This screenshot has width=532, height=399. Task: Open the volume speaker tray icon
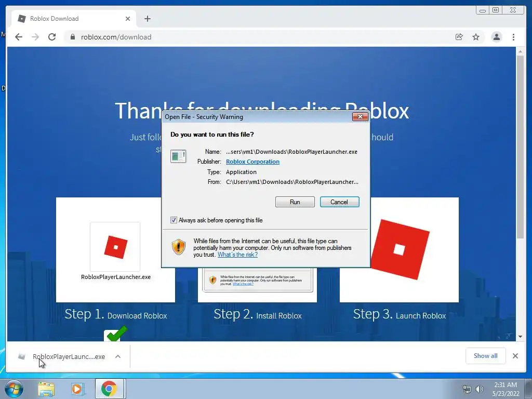480,389
